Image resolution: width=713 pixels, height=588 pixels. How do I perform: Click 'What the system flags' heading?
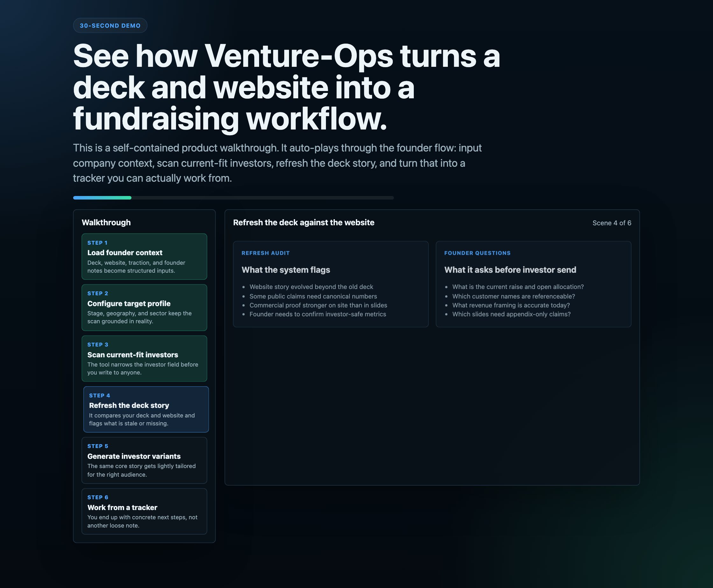click(x=286, y=270)
